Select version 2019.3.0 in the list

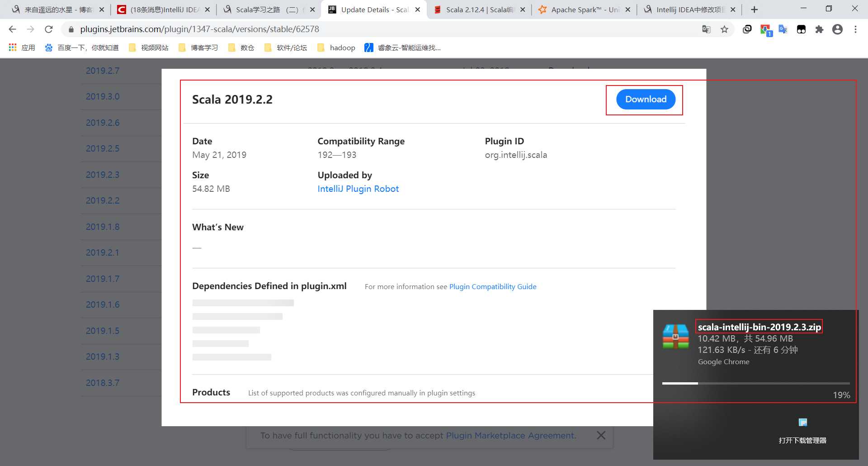point(103,96)
